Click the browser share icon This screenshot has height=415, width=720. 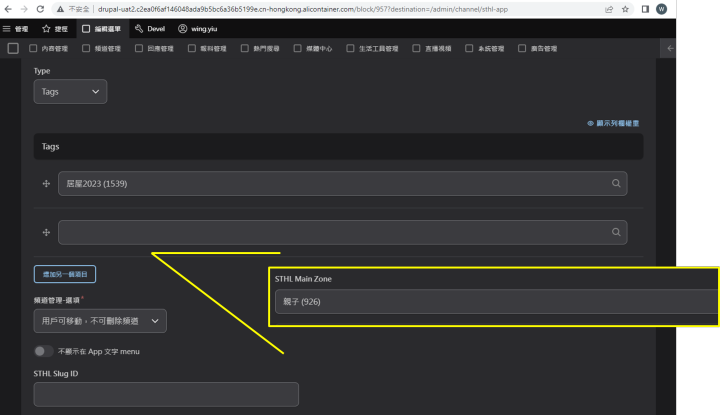coord(609,8)
